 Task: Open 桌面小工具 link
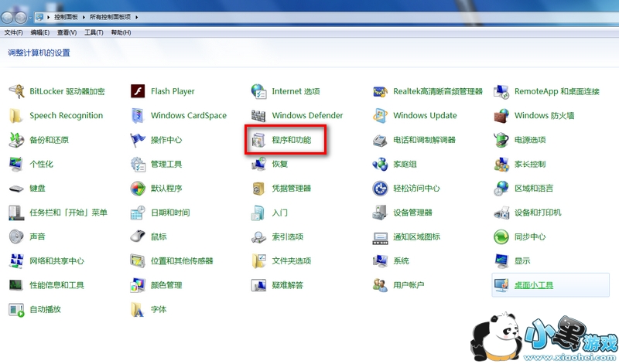534,285
